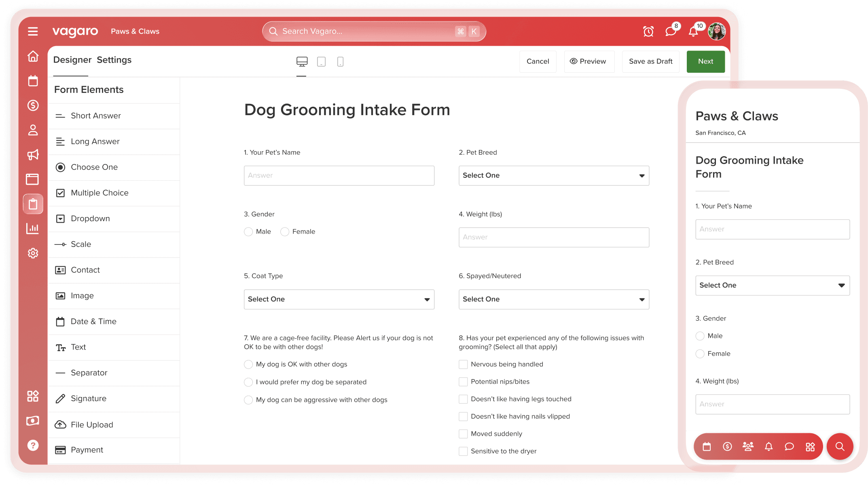868x485 pixels.
Task: Switch to tablet preview device icon
Action: [x=321, y=61]
